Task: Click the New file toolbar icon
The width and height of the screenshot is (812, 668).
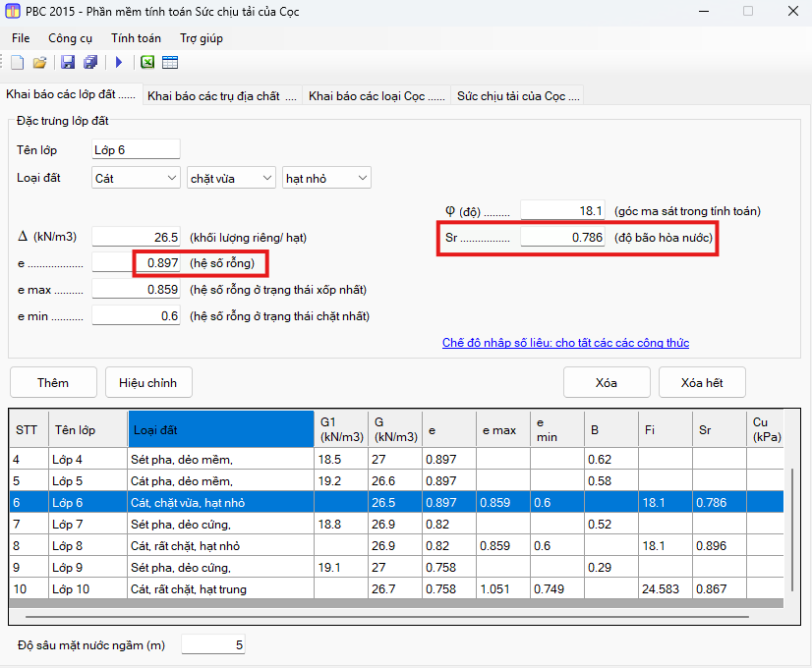Action: click(x=17, y=63)
